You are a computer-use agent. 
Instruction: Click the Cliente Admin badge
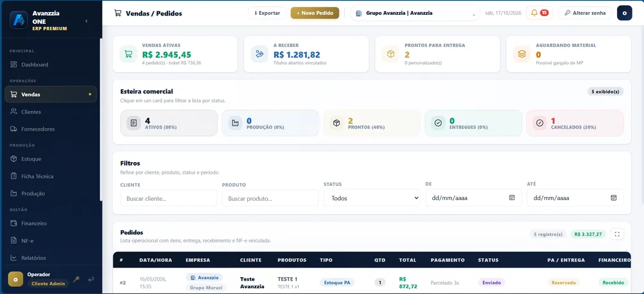click(x=48, y=284)
